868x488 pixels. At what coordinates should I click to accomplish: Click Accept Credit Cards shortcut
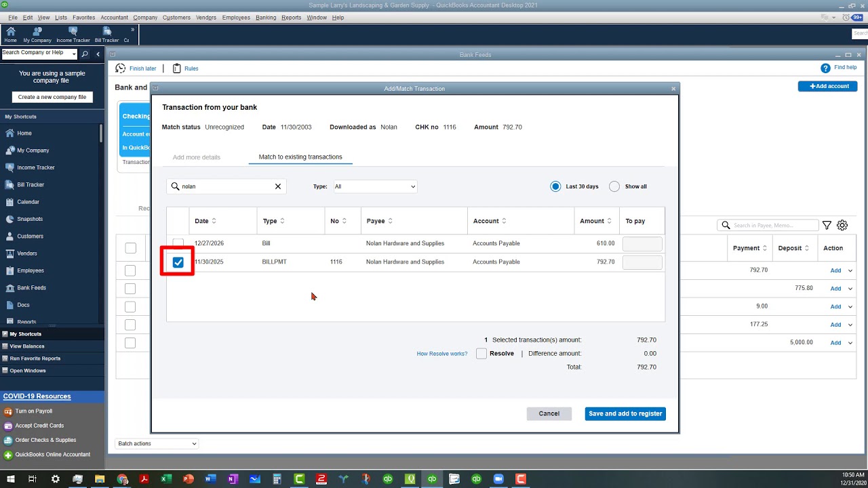[x=39, y=426]
